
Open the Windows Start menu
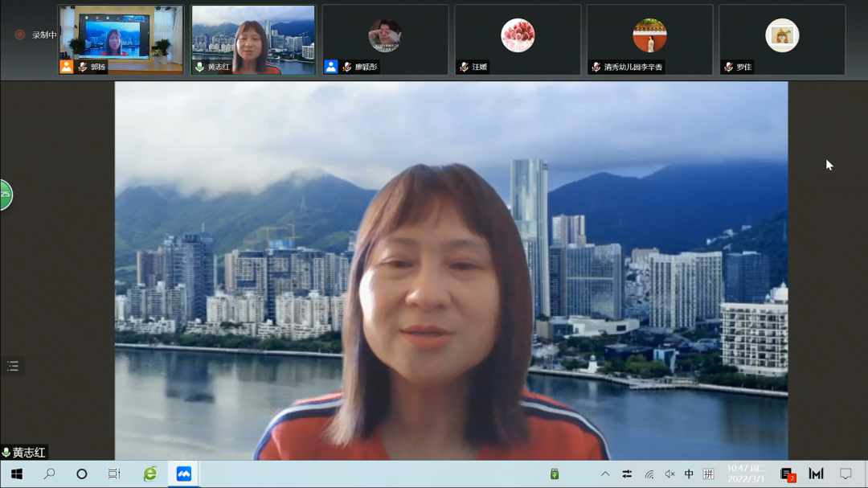pos(16,474)
